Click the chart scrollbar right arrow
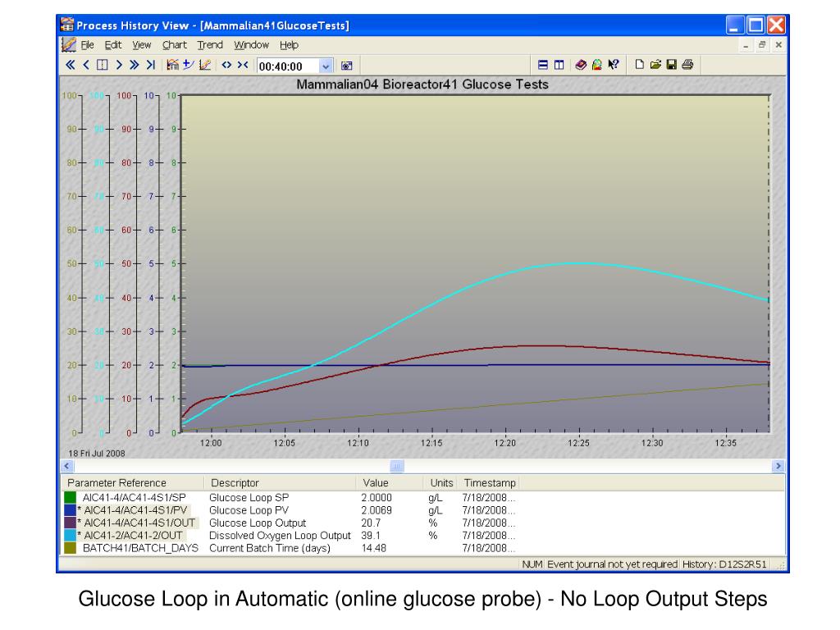The height and width of the screenshot is (630, 840). (779, 466)
